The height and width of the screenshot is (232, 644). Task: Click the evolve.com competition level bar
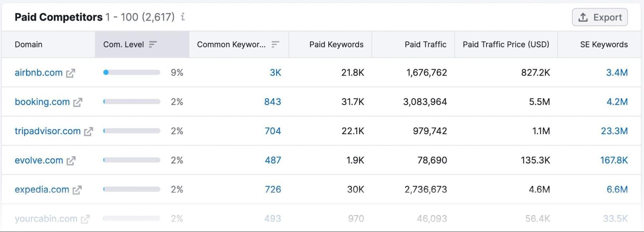point(132,160)
